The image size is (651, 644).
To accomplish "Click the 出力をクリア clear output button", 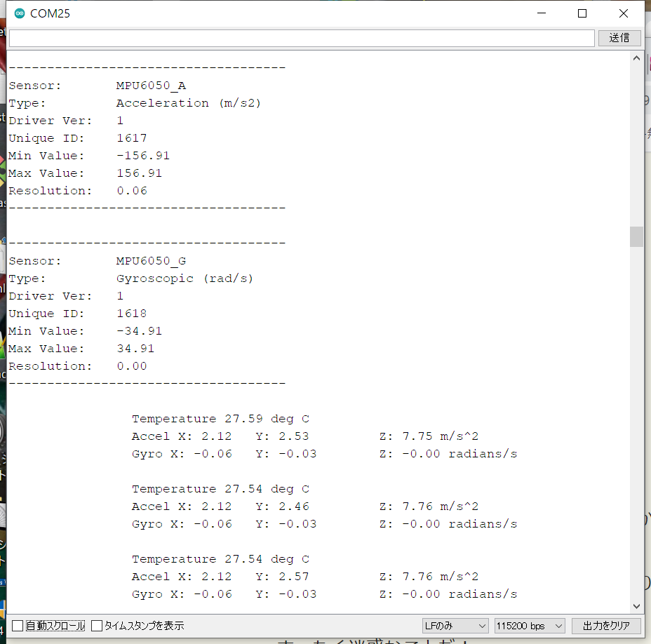I will (x=606, y=626).
